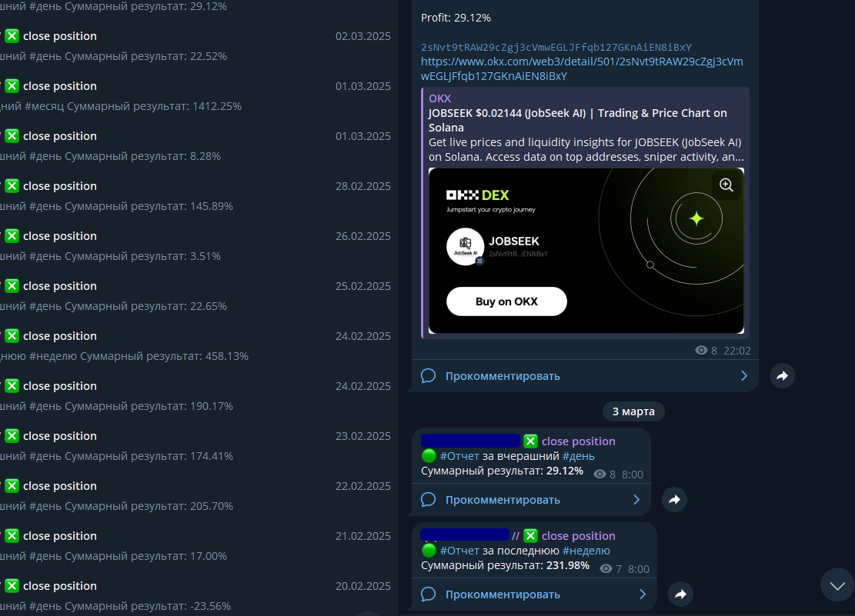Click Buy on OKX button in preview
Image resolution: width=855 pixels, height=616 pixels.
[x=506, y=301]
